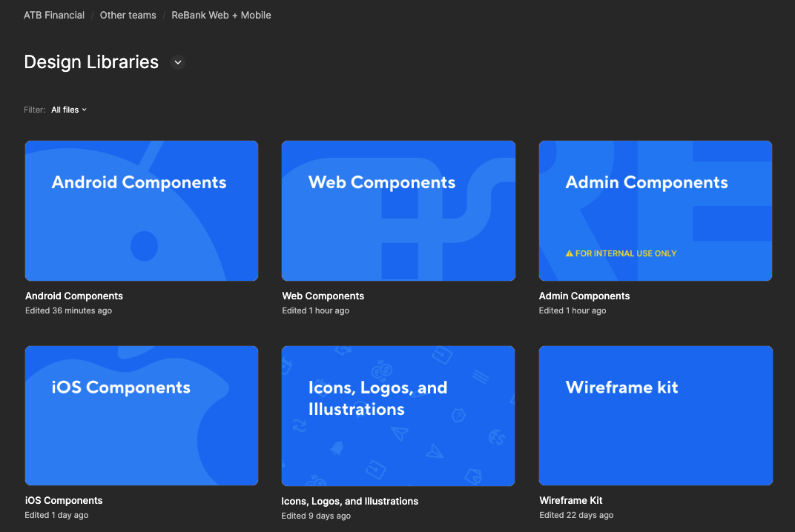This screenshot has height=532, width=795.
Task: Open the Web Components file thumbnail
Action: 398,210
